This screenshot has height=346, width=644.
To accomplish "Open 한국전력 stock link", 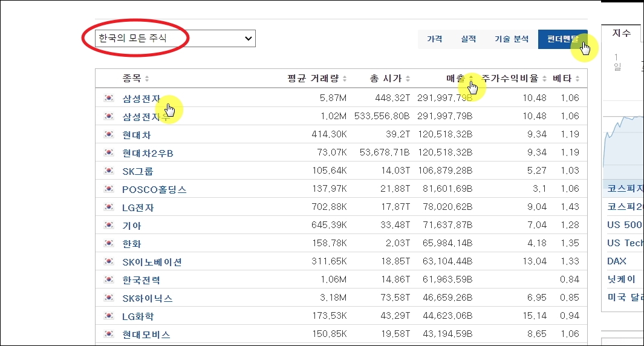I will click(x=141, y=280).
